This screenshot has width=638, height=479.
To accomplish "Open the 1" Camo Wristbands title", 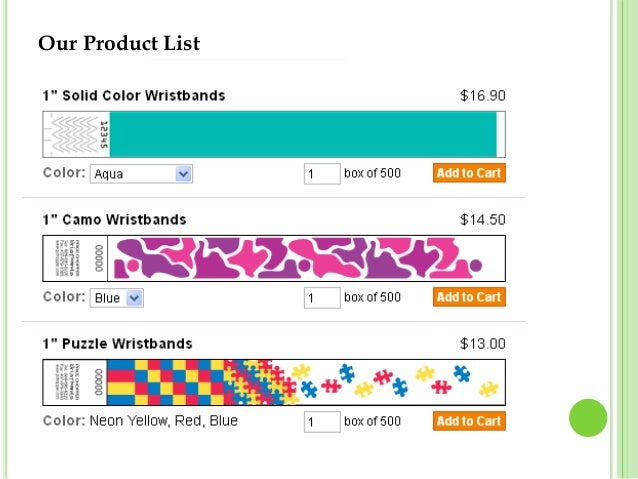I will 114,219.
